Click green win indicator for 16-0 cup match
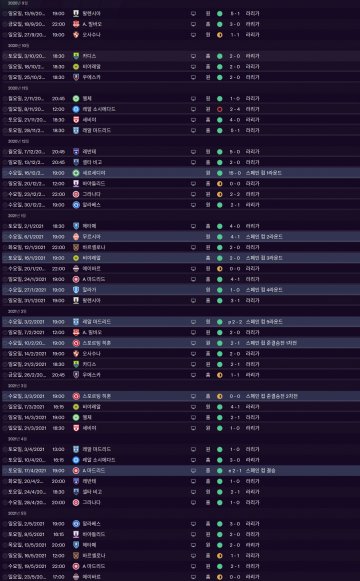The width and height of the screenshot is (360, 581). coord(220,173)
